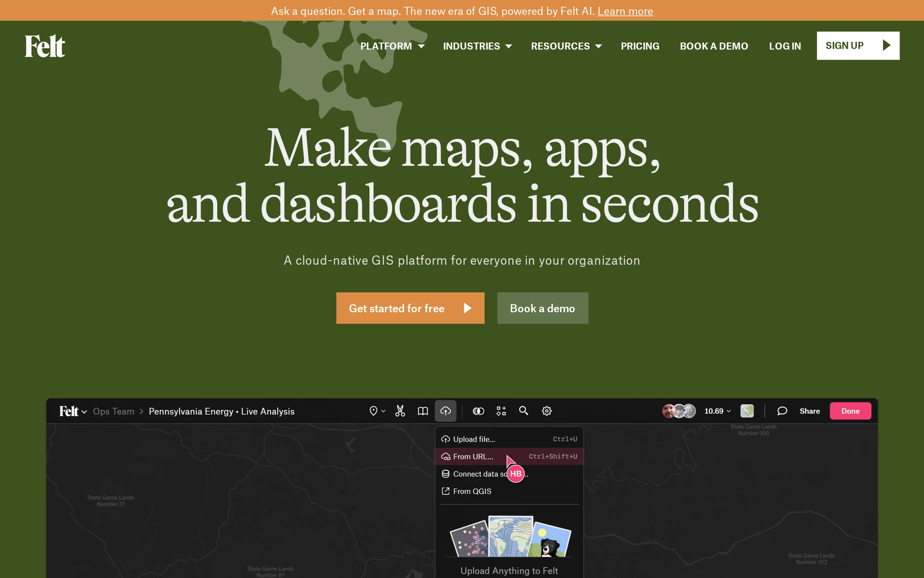This screenshot has width=924, height=578.
Task: Select the pin marker tool
Action: coord(373,411)
